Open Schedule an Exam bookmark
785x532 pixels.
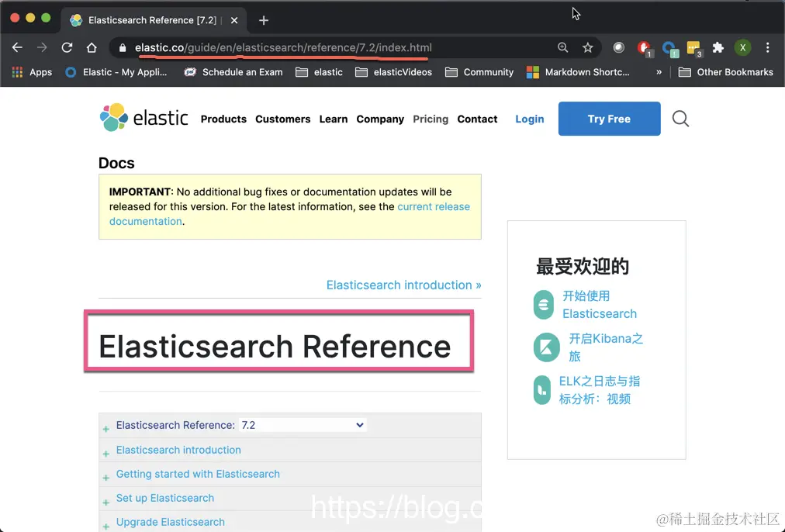pyautogui.click(x=233, y=72)
